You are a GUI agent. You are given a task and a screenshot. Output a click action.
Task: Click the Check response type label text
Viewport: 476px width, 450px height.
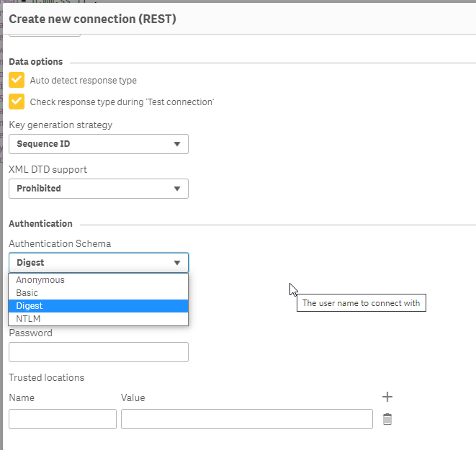[122, 102]
